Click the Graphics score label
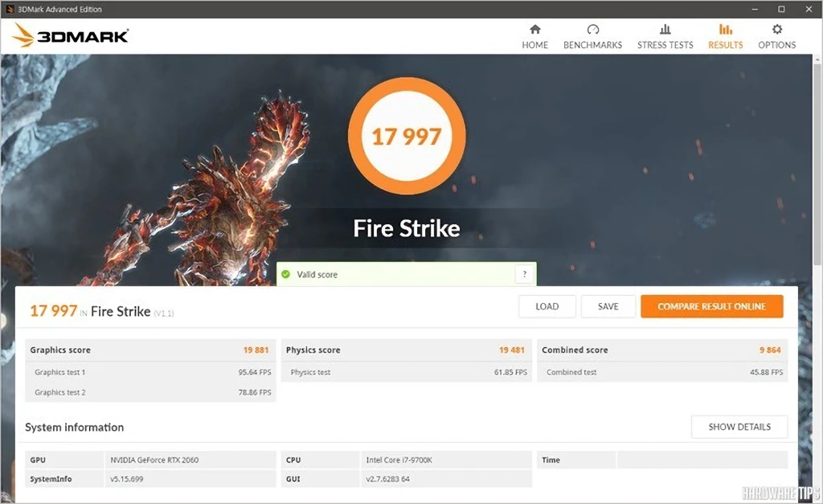 click(60, 350)
